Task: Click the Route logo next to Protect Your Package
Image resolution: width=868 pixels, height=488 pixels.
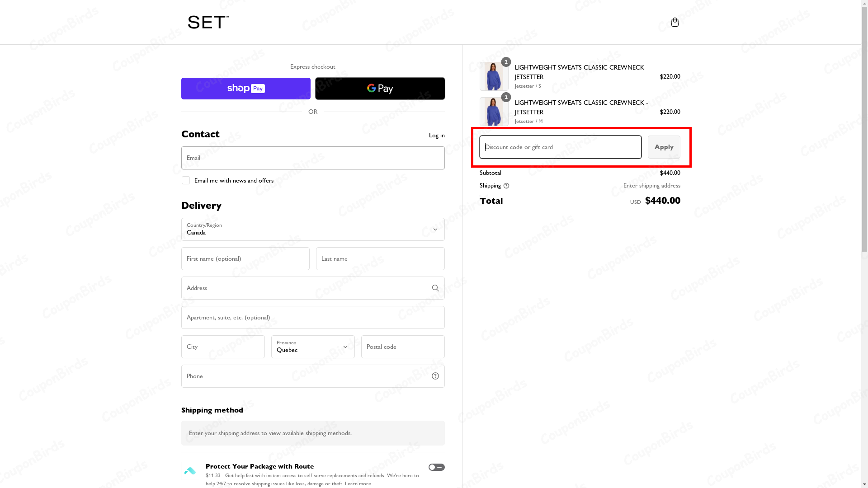Action: 190,470
